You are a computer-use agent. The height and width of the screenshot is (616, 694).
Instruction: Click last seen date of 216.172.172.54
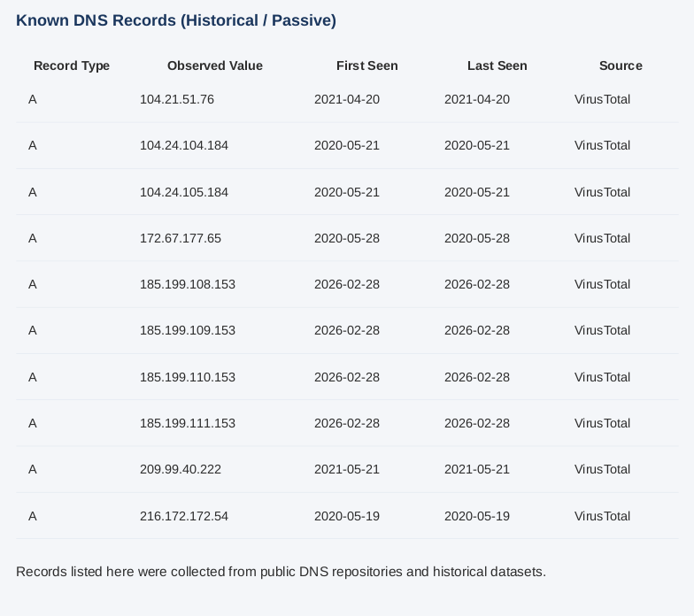476,516
